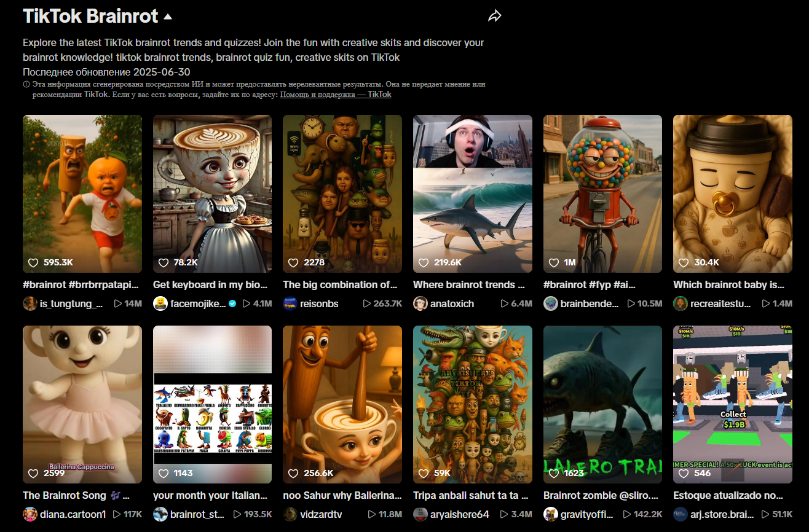Image resolution: width=809 pixels, height=532 pixels.
Task: Open the anatoxich profile avatar
Action: (420, 303)
